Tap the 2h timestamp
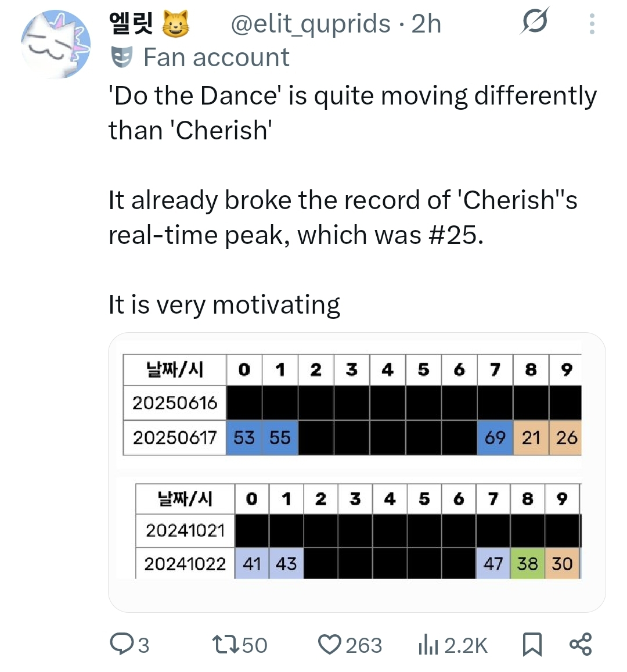 point(426,23)
